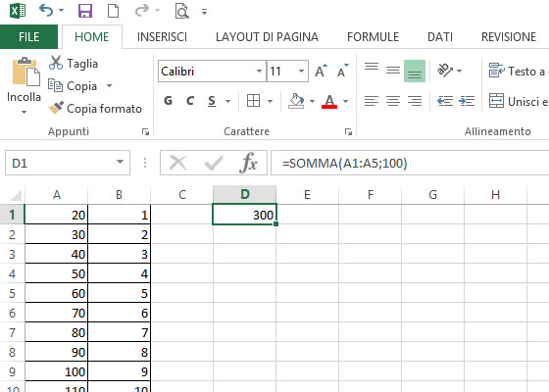Click the Undo arrow icon

(46, 10)
